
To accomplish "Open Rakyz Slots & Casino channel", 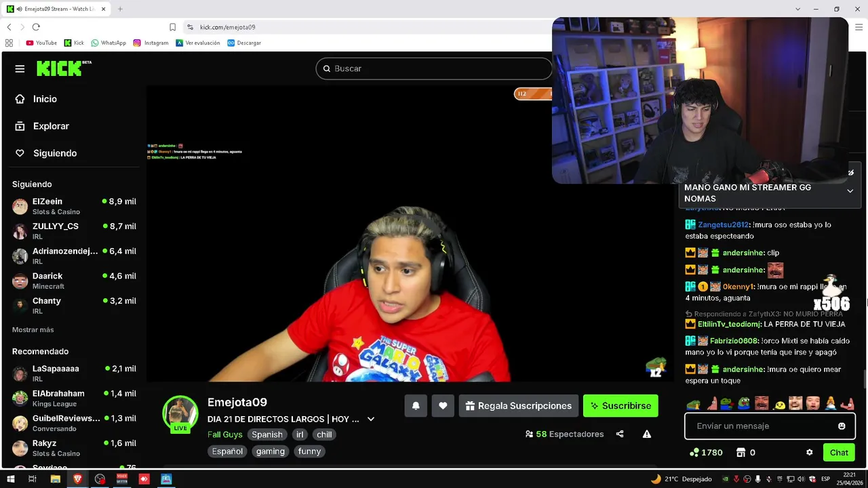I will point(74,448).
